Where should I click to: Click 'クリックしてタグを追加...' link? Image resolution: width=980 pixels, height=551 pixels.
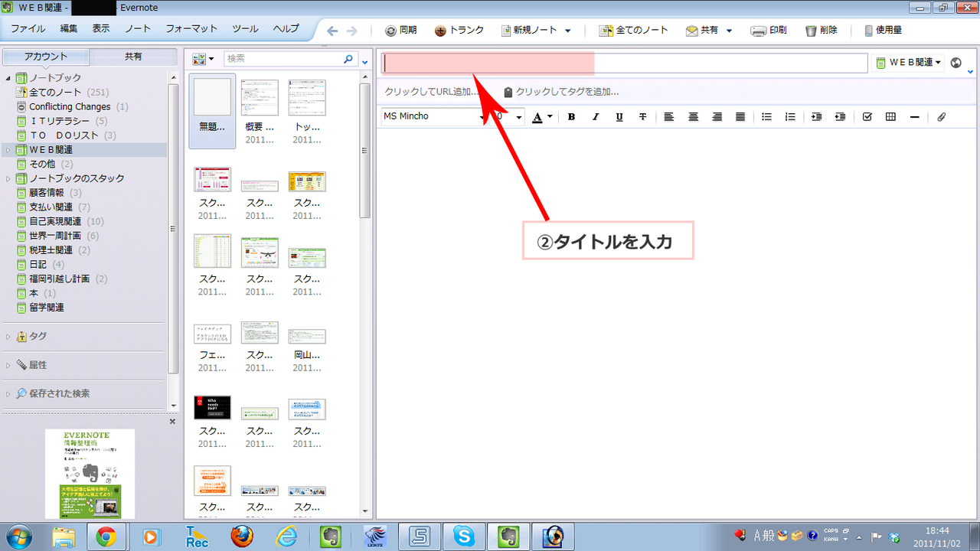point(567,92)
